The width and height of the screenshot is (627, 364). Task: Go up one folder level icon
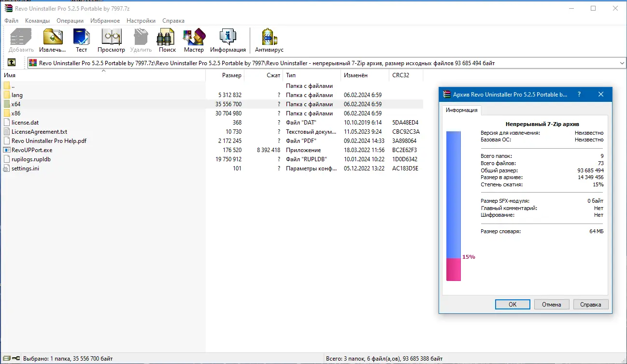(12, 63)
